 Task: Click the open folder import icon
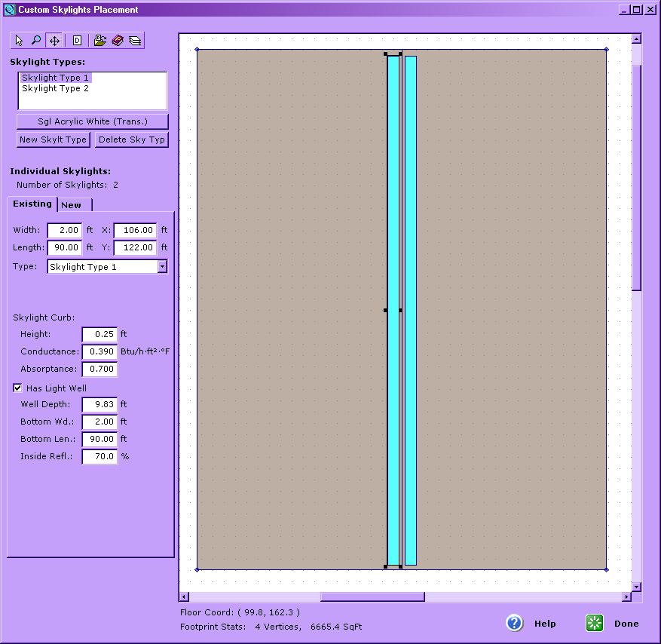pos(100,41)
